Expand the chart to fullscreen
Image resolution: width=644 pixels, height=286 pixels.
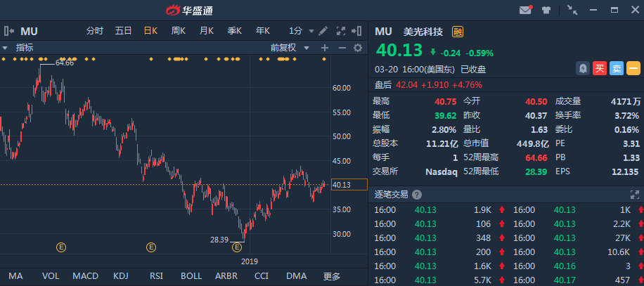coord(341,31)
